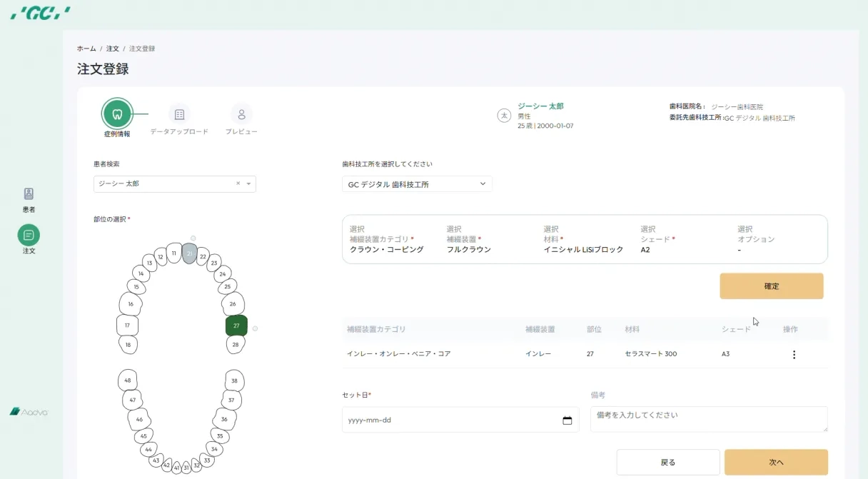868x479 pixels.
Task: Open the データアップロード step icon
Action: tap(179, 114)
